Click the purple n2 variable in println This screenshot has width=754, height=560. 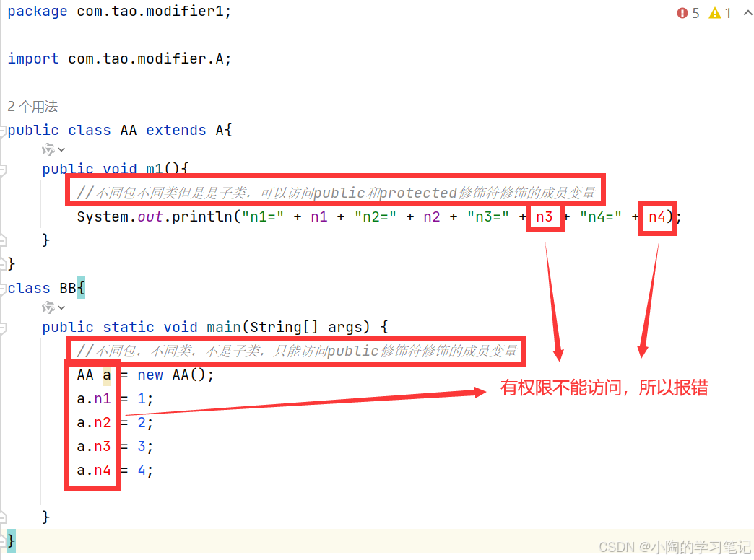pyautogui.click(x=431, y=216)
